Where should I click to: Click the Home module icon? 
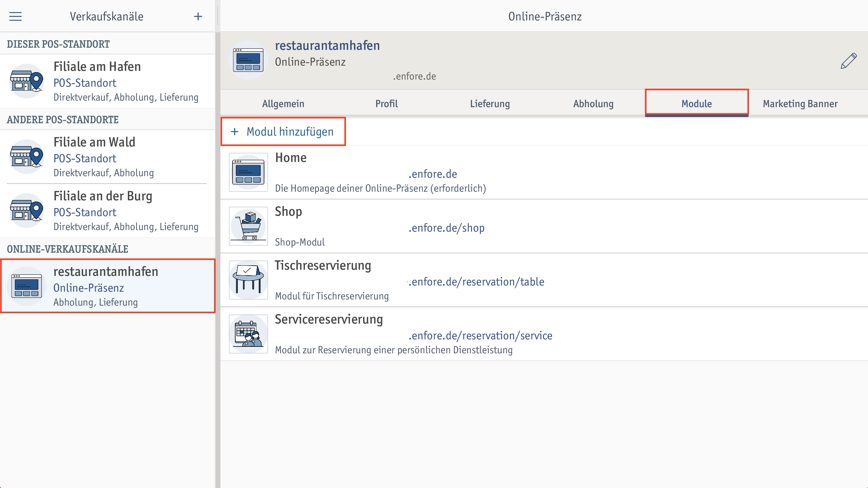(x=248, y=172)
